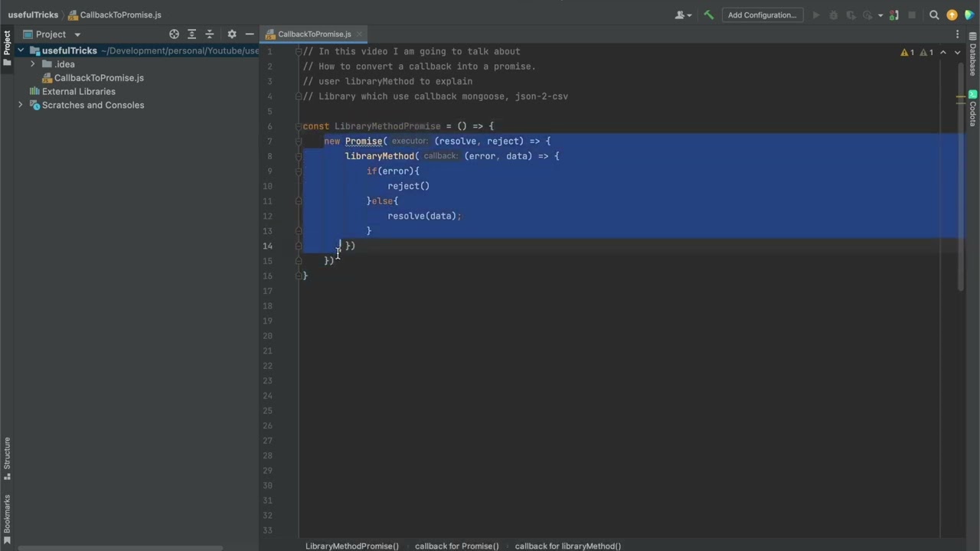The width and height of the screenshot is (980, 551).
Task: Fold comment block at line 1
Action: click(x=299, y=51)
